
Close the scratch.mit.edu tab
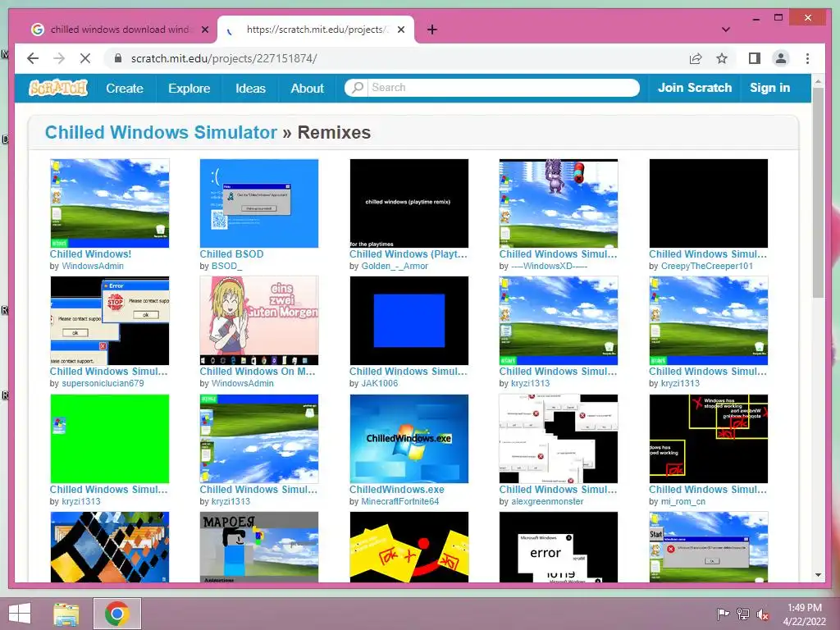coord(400,30)
